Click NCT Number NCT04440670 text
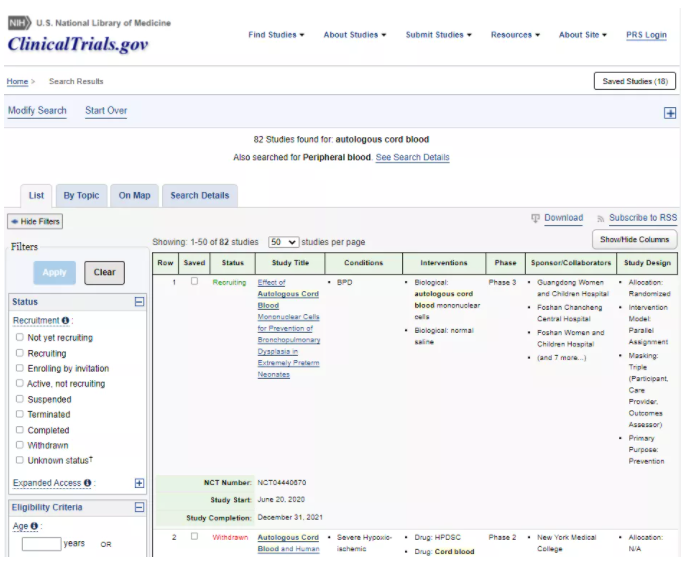Screen dimensions: 687x569 282,483
